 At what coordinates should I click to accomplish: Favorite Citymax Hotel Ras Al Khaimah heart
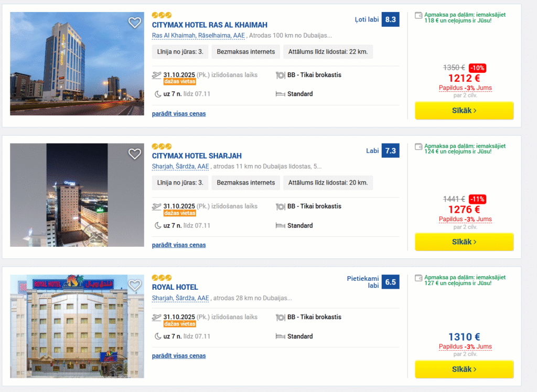tap(135, 23)
